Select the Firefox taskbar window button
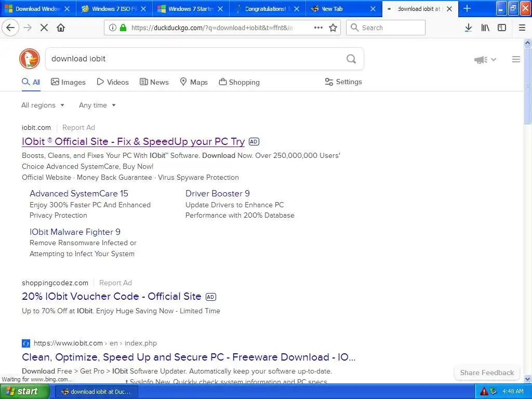The width and height of the screenshot is (532, 399). 96,392
